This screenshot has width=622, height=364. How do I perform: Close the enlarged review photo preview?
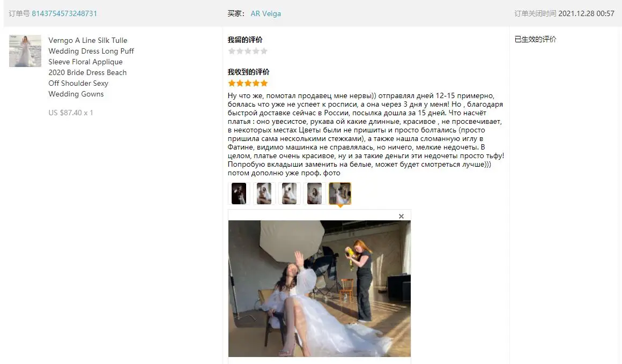(401, 216)
